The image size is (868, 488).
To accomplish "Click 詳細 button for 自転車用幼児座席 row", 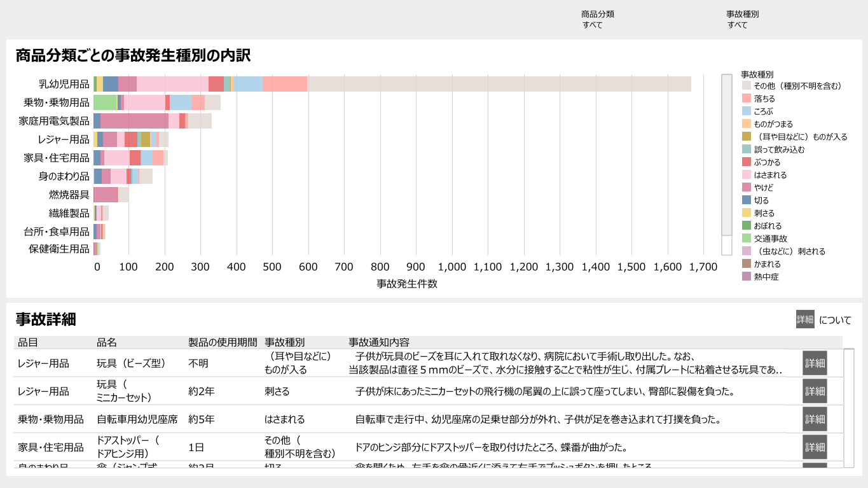I will click(815, 419).
